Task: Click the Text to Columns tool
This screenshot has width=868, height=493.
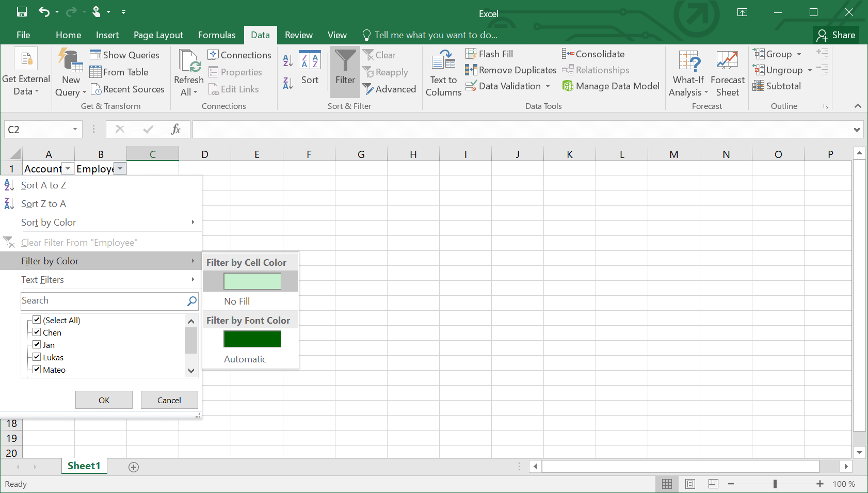Action: [x=443, y=72]
